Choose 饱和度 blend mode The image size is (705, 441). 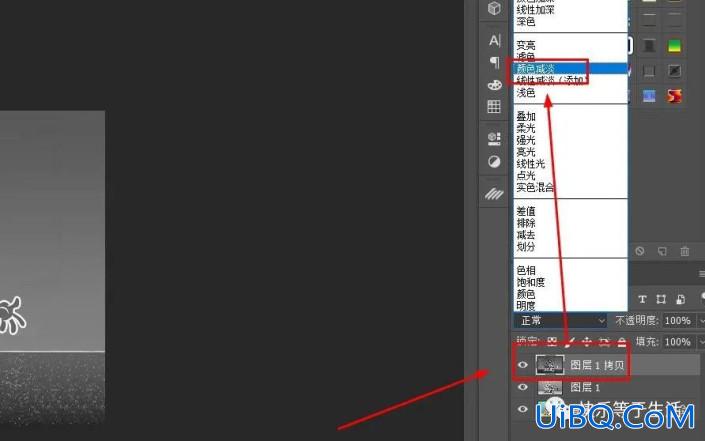tap(570, 282)
